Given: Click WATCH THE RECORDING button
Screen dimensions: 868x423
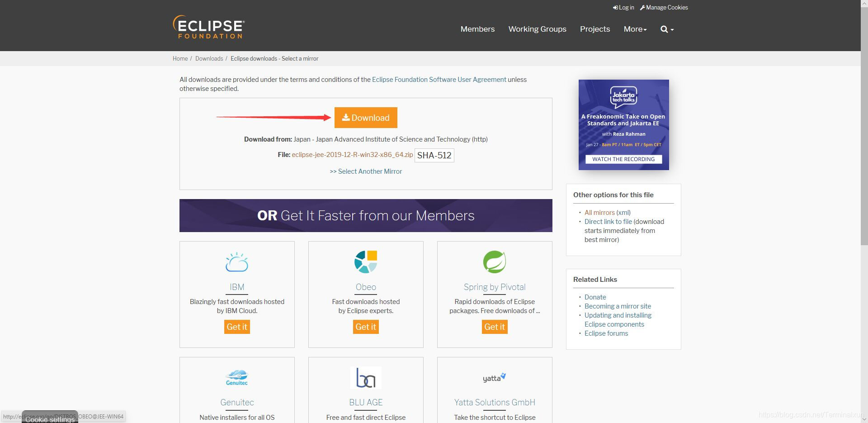Looking at the screenshot, I should click(x=623, y=159).
